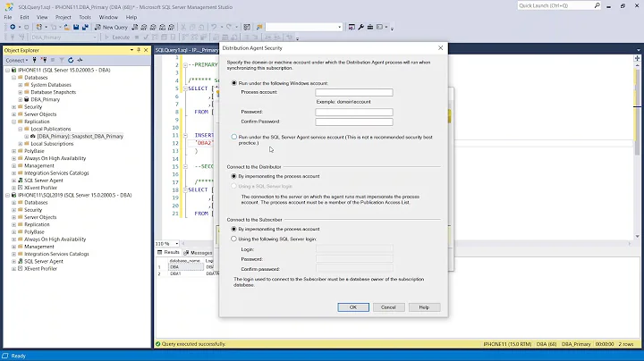This screenshot has height=361, width=644.
Task: Click the Save icon in the toolbar
Action: pos(76,27)
